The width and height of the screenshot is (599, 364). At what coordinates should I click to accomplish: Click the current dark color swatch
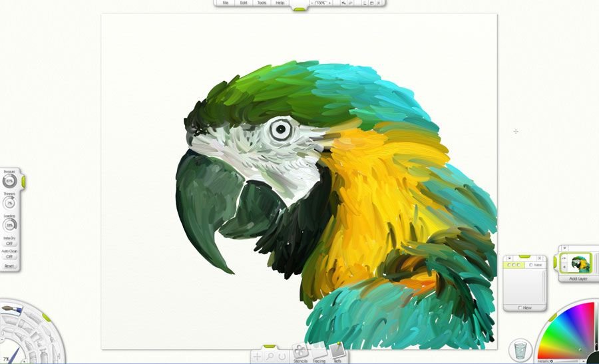(x=594, y=358)
